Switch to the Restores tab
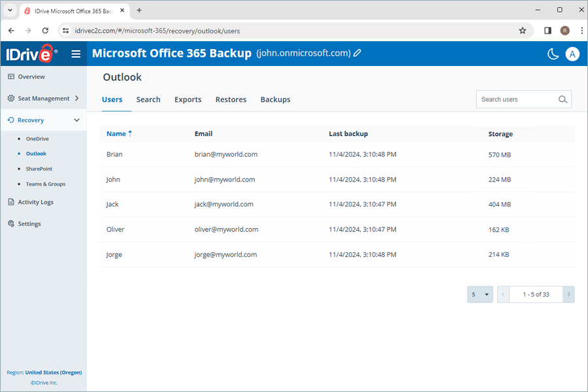 point(231,99)
